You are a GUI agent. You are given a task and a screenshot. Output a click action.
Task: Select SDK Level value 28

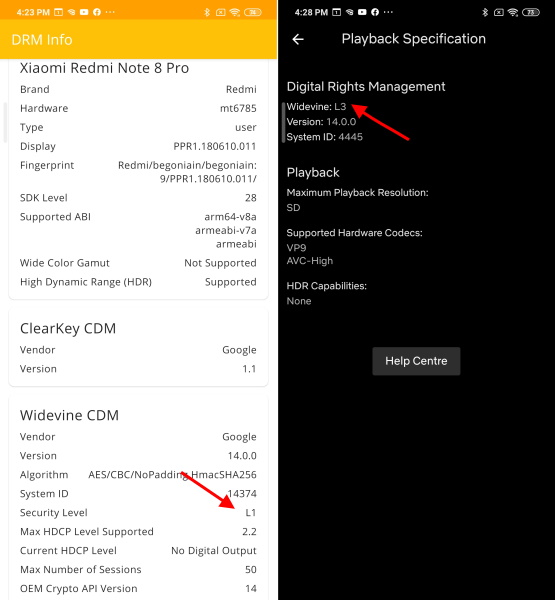pyautogui.click(x=251, y=198)
